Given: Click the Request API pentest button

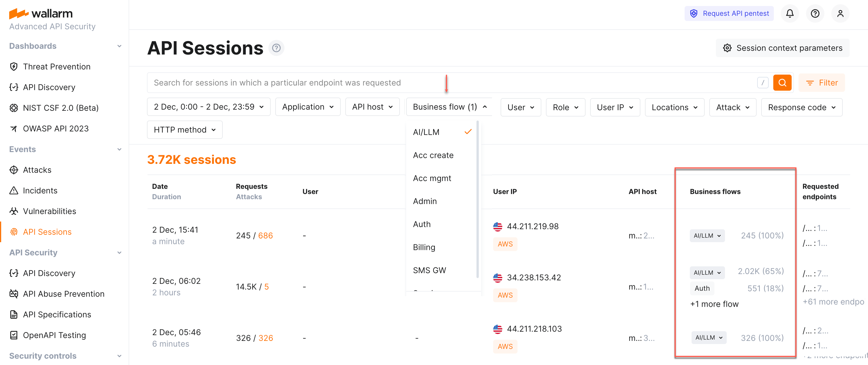Looking at the screenshot, I should pyautogui.click(x=729, y=13).
